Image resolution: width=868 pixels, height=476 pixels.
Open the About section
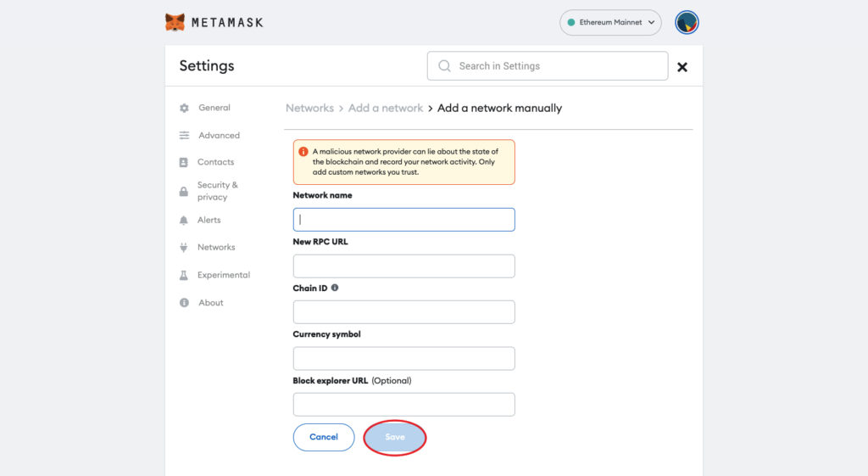pos(211,303)
